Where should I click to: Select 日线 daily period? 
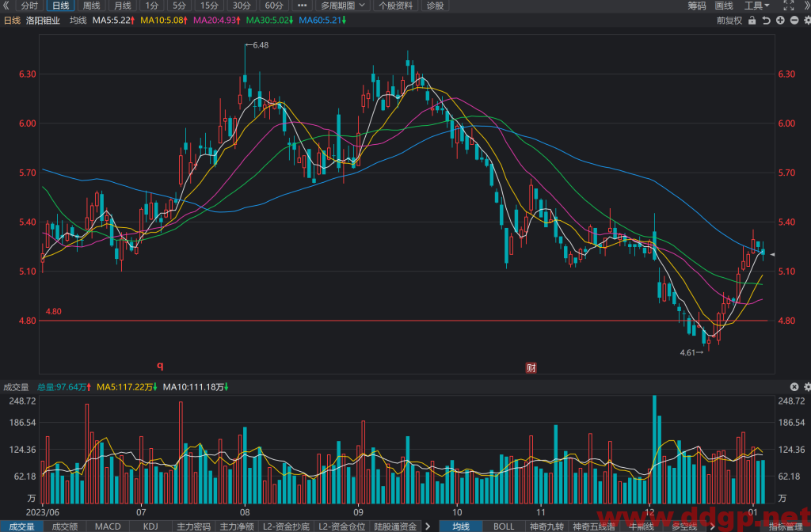(x=60, y=6)
